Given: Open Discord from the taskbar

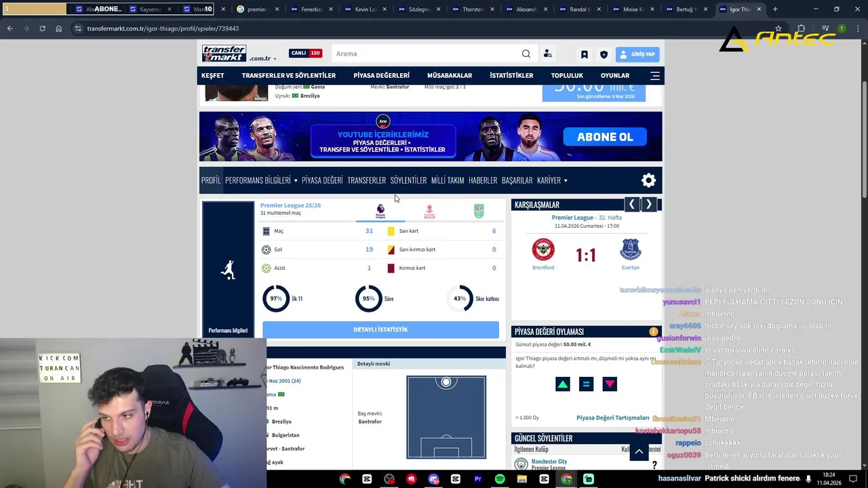Looking at the screenshot, I should tap(433, 479).
